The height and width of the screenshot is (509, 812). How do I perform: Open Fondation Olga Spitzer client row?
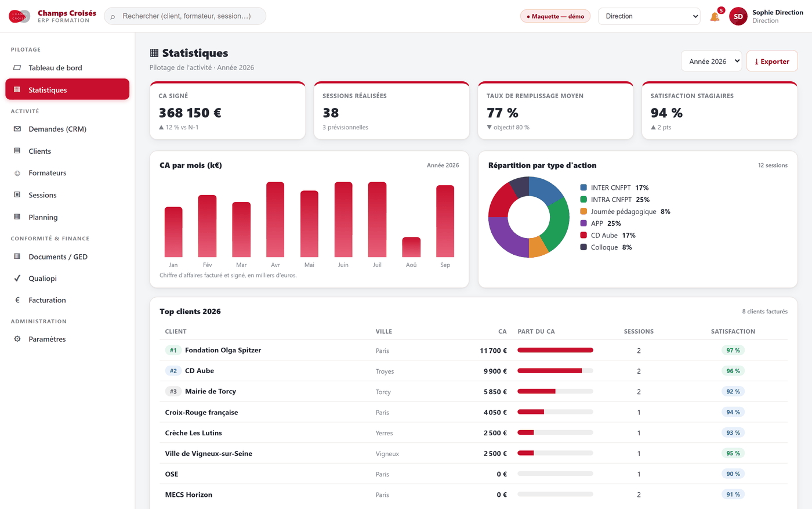pyautogui.click(x=473, y=351)
